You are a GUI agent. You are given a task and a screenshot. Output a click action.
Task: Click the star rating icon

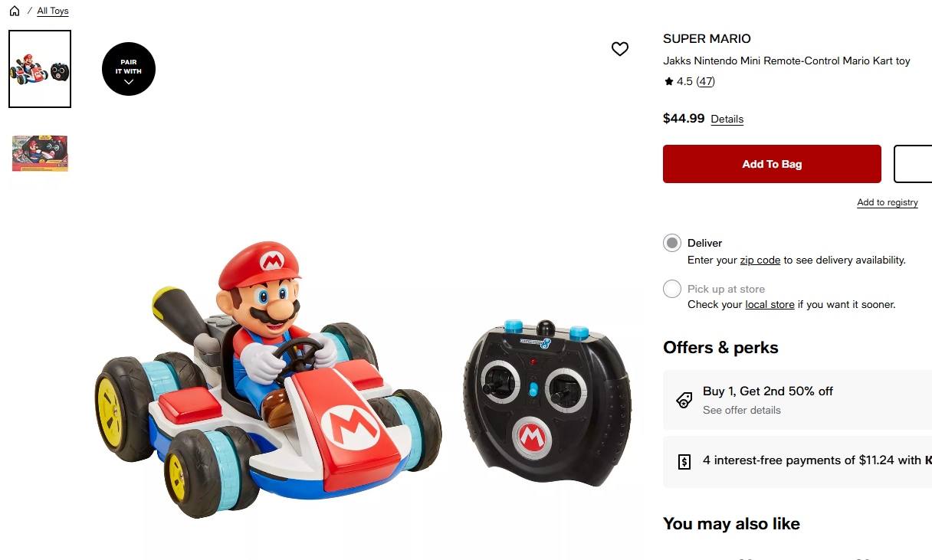coord(669,82)
